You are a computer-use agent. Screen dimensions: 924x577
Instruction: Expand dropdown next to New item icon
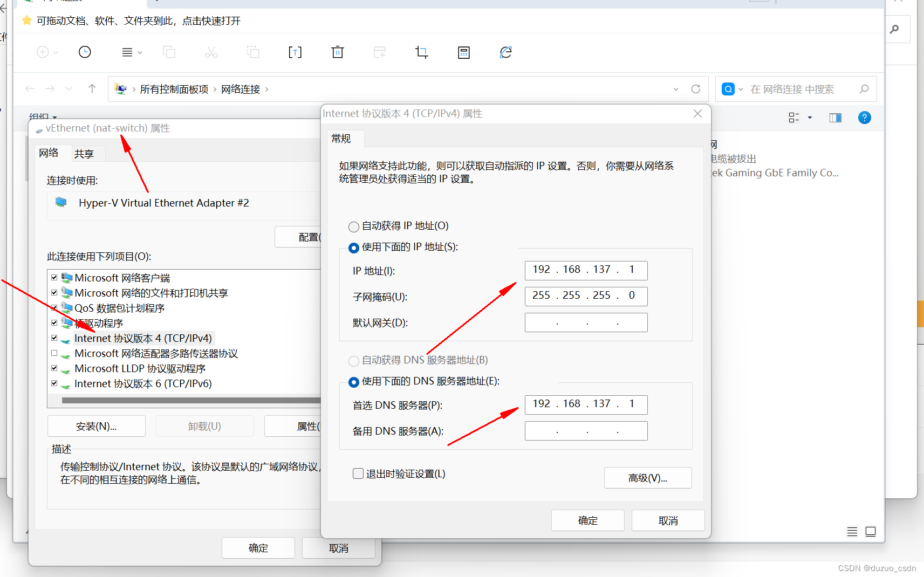click(x=56, y=52)
